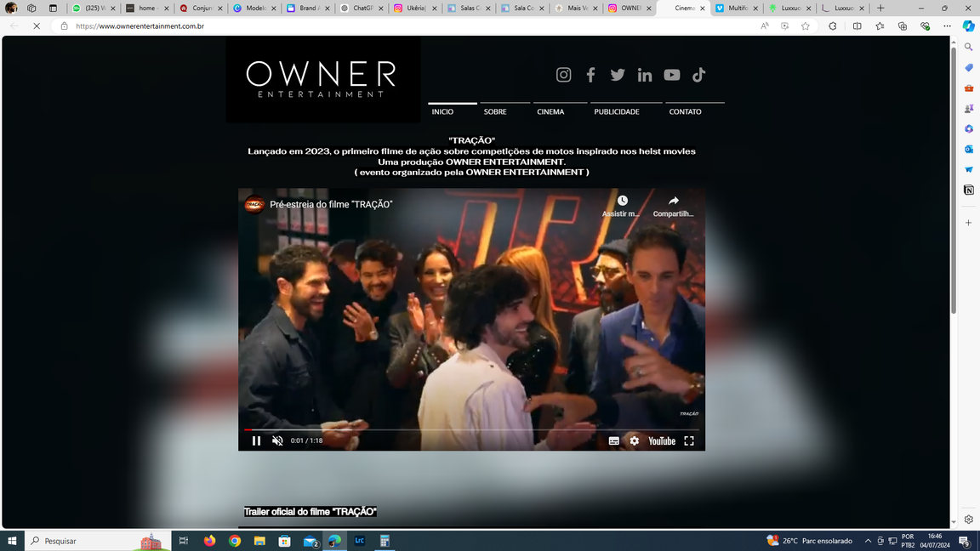The height and width of the screenshot is (551, 980).
Task: Add this page to favorites
Action: (x=806, y=26)
